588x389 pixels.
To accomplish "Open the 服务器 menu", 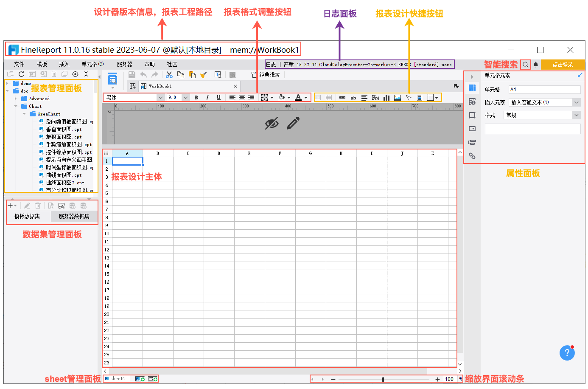I will click(x=125, y=64).
